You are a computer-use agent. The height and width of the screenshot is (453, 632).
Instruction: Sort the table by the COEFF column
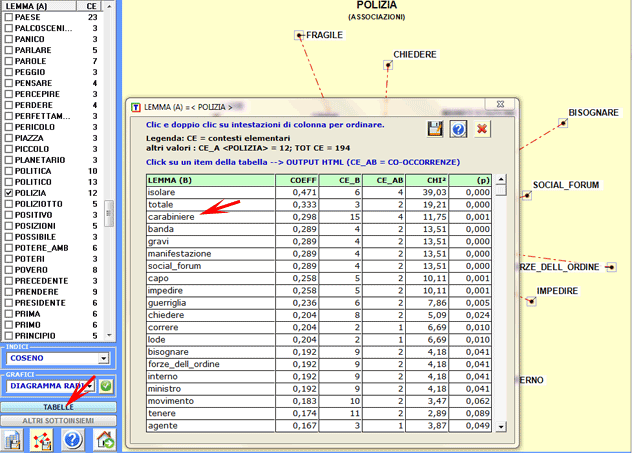(297, 180)
